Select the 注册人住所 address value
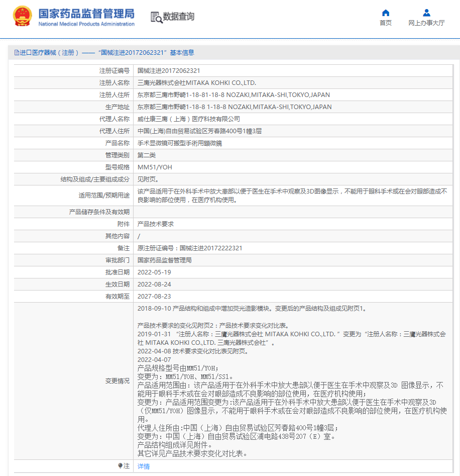This screenshot has width=460, height=476. coord(234,95)
